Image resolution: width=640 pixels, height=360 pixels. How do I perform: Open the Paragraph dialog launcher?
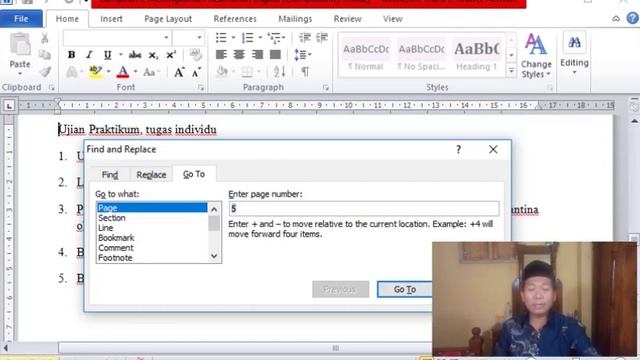click(325, 87)
